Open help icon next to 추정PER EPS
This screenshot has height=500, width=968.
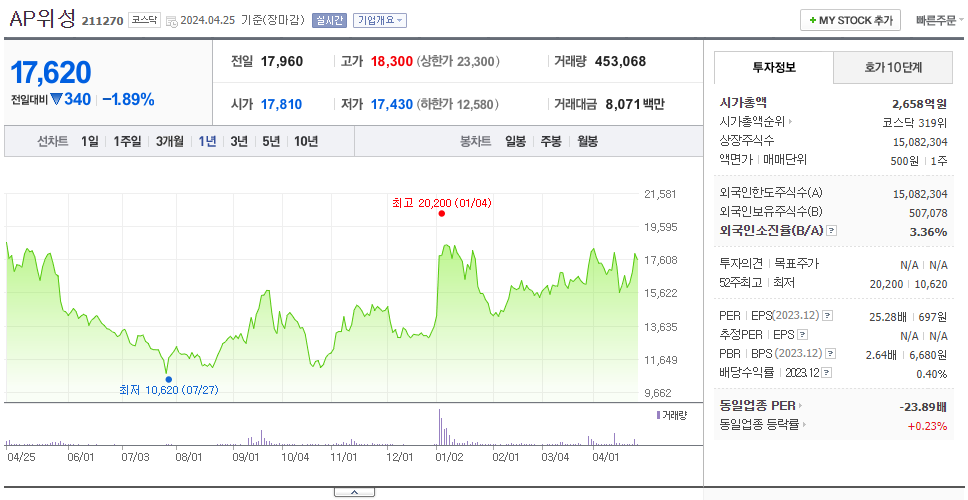point(803,335)
